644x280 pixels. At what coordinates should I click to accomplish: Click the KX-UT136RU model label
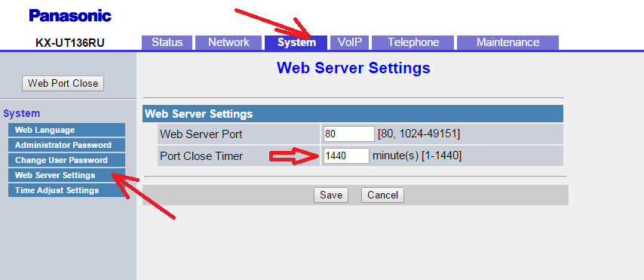70,43
